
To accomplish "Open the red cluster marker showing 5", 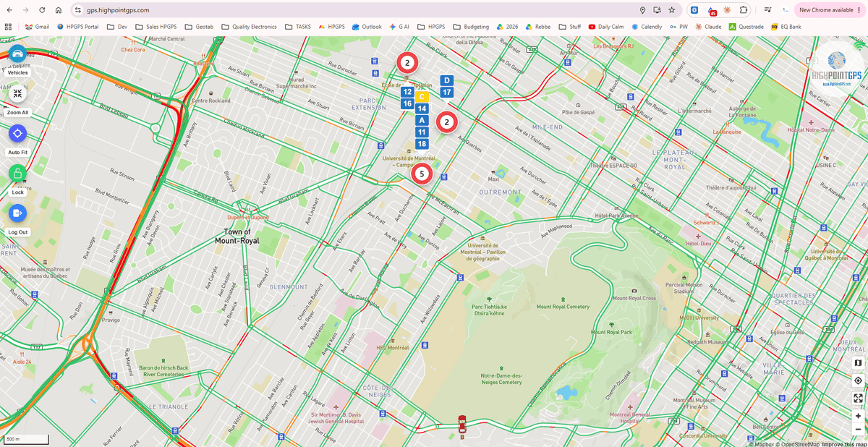I will tap(422, 174).
